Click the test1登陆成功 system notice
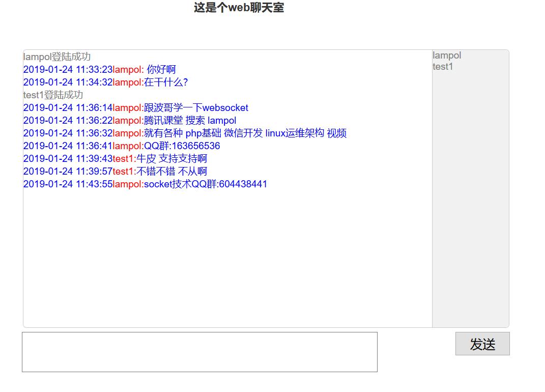The image size is (545, 392). 53,95
